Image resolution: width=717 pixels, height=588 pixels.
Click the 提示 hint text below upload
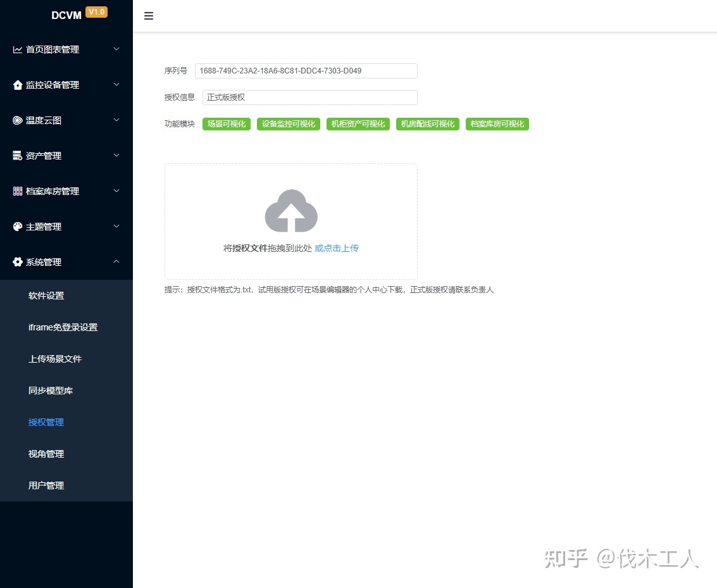329,290
